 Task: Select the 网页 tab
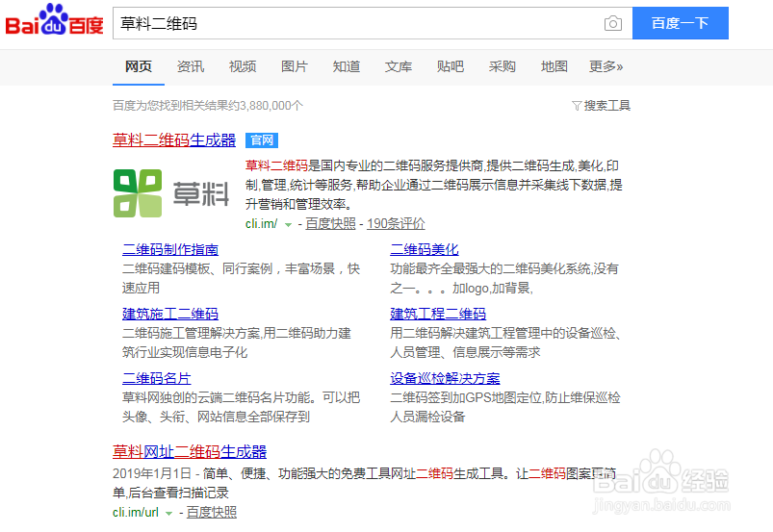(139, 66)
